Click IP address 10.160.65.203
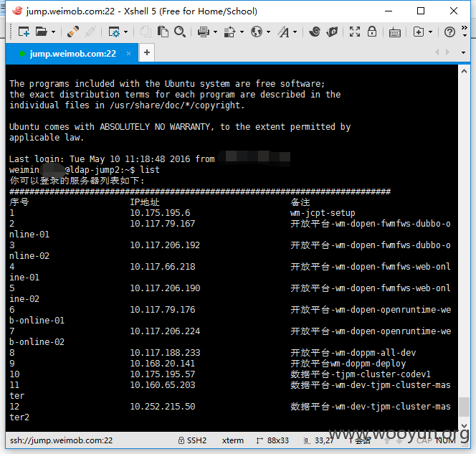The height and width of the screenshot is (454, 476). point(163,385)
